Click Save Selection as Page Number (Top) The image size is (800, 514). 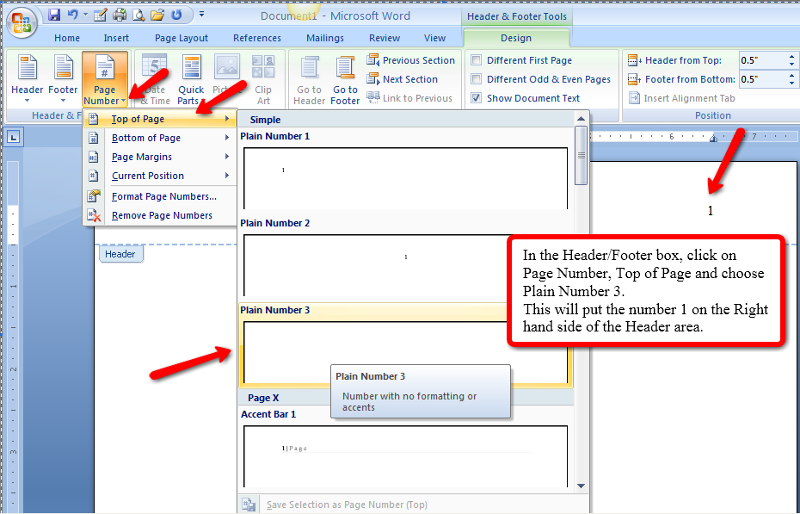(346, 505)
